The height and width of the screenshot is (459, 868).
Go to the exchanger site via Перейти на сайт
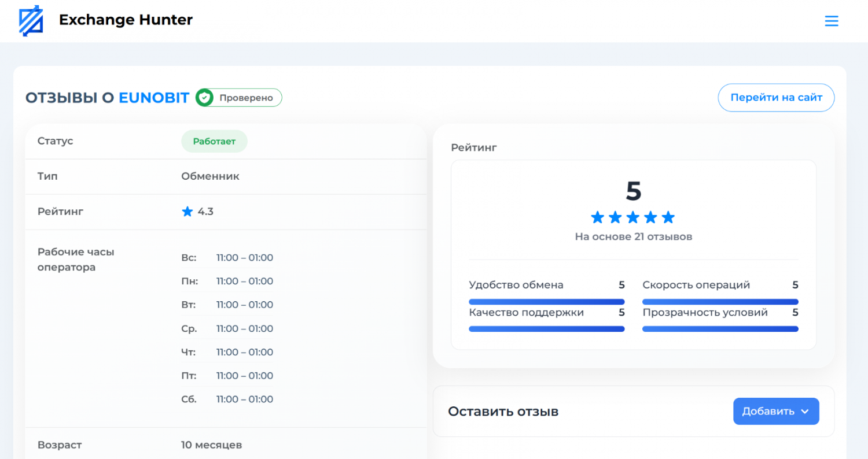[x=776, y=98]
